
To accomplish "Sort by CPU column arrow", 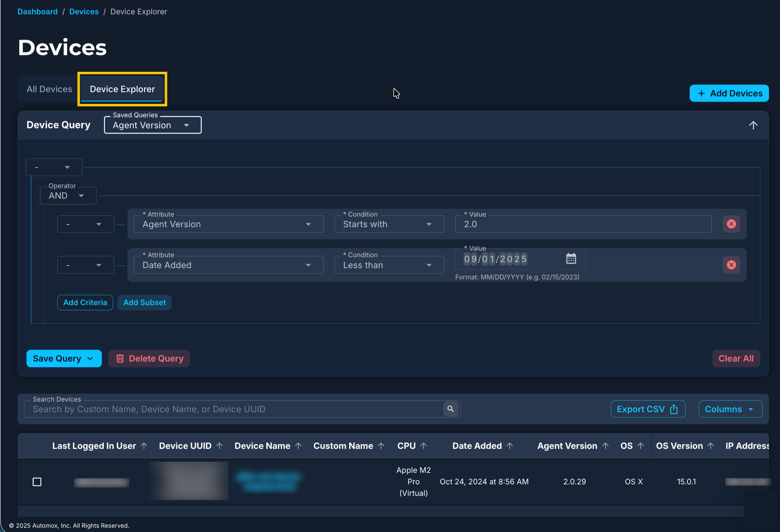I will pyautogui.click(x=424, y=446).
